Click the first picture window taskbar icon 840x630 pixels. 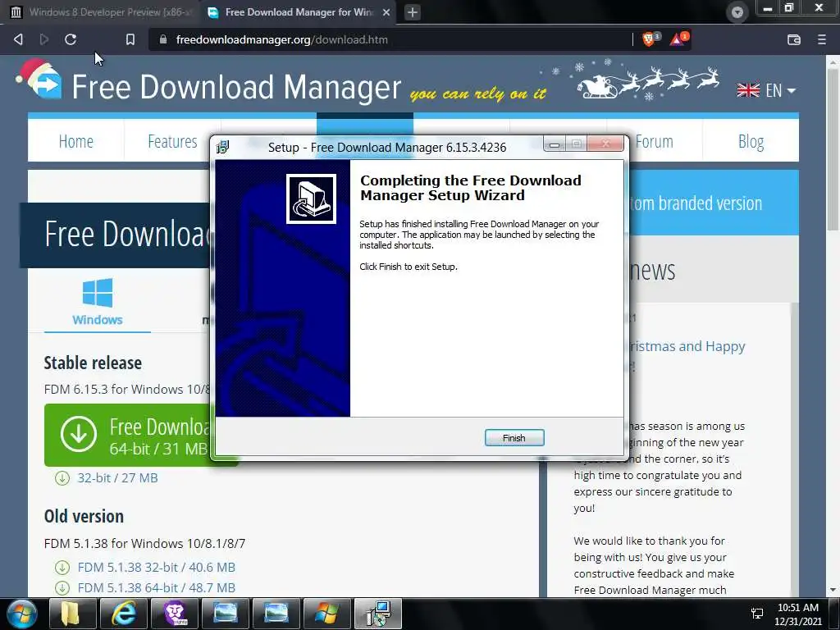point(225,614)
